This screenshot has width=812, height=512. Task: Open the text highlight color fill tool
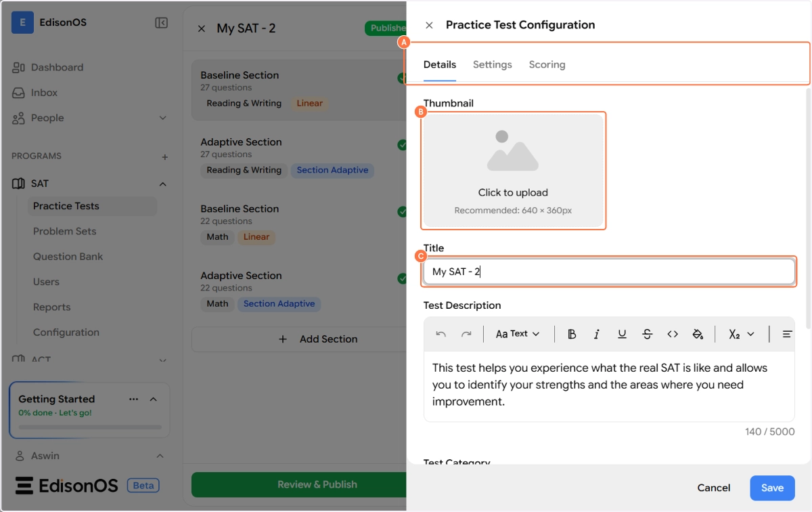(x=698, y=334)
